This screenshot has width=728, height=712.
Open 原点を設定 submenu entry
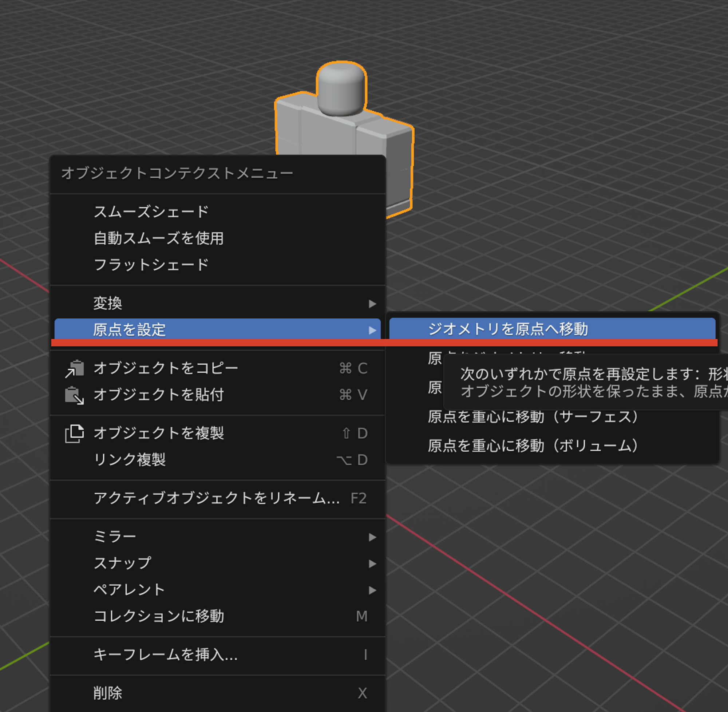coord(217,329)
